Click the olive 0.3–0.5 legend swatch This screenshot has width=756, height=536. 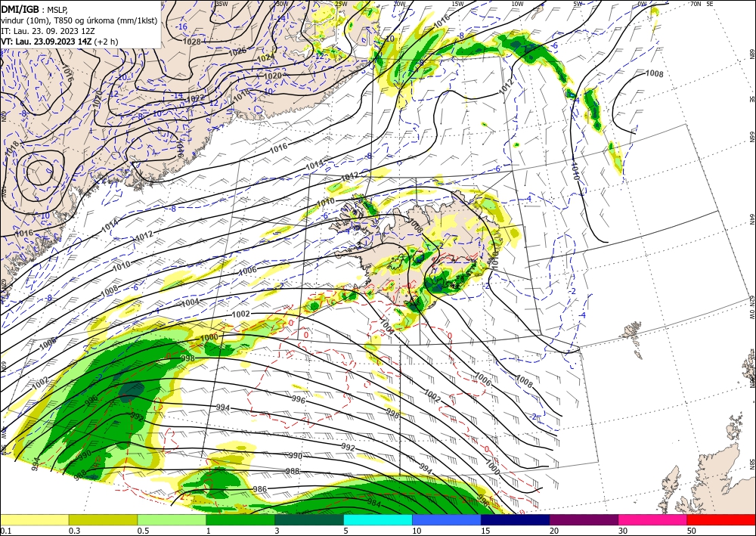pyautogui.click(x=103, y=519)
